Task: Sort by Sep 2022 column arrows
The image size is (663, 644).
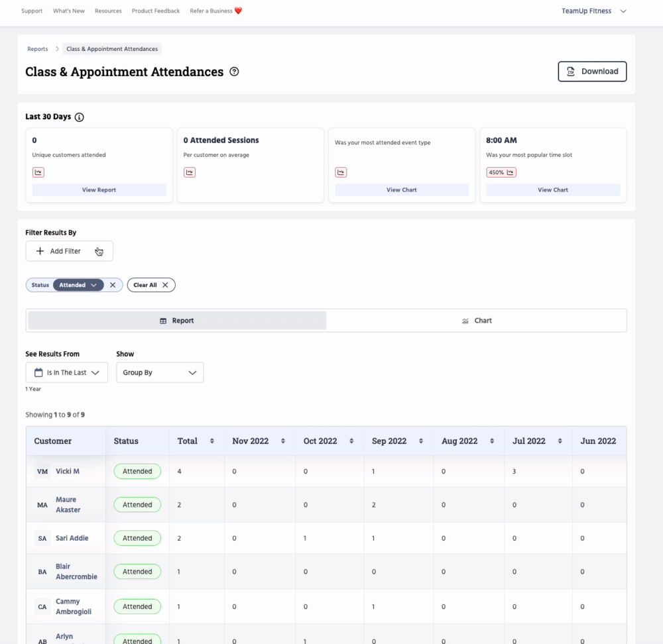Action: click(x=422, y=441)
